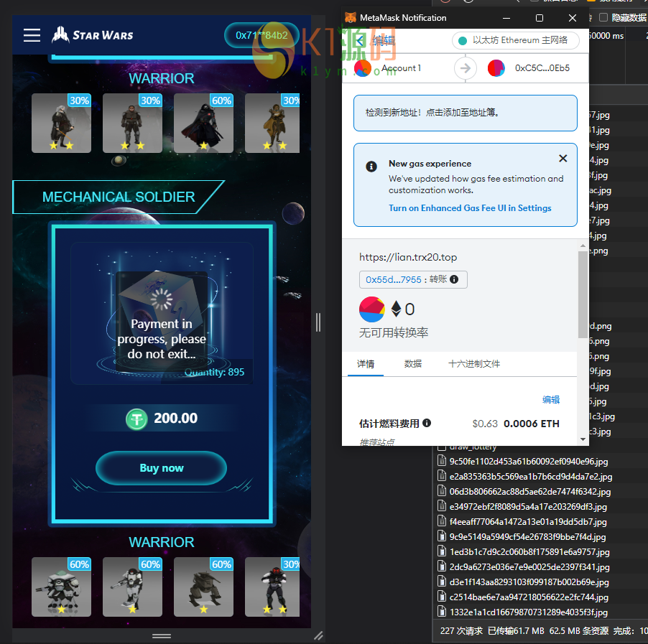The height and width of the screenshot is (644, 648).
Task: Select 9c50fe1102d453a61b60092ef0940e96.jpg request
Action: click(529, 462)
